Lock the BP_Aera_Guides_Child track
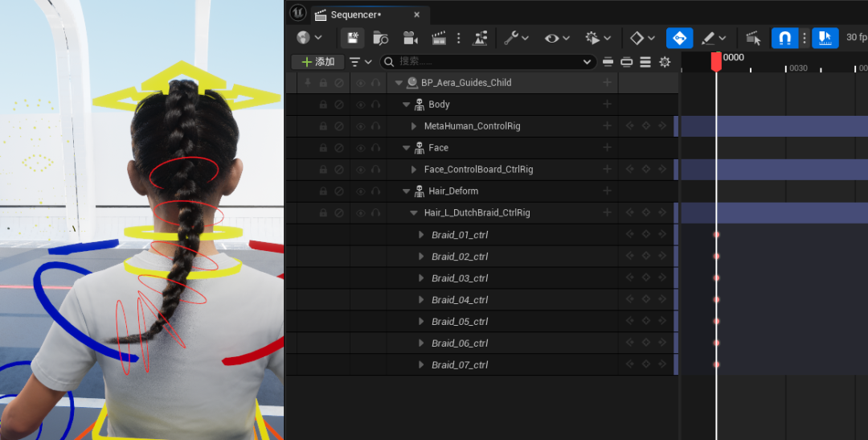Viewport: 868px width, 440px height. click(x=323, y=83)
